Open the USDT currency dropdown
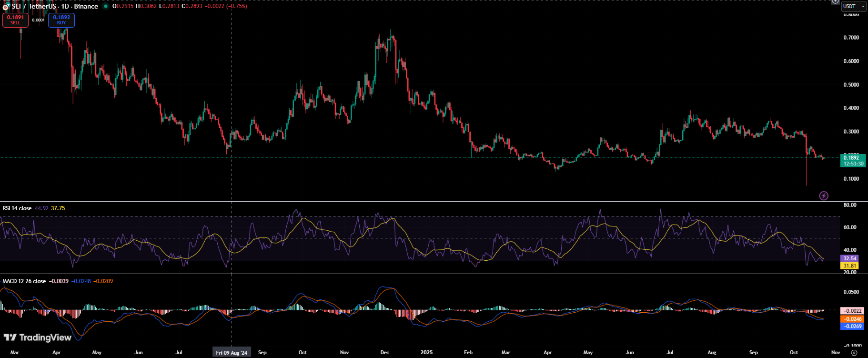Screen dimensions: 868x358 point(854,6)
